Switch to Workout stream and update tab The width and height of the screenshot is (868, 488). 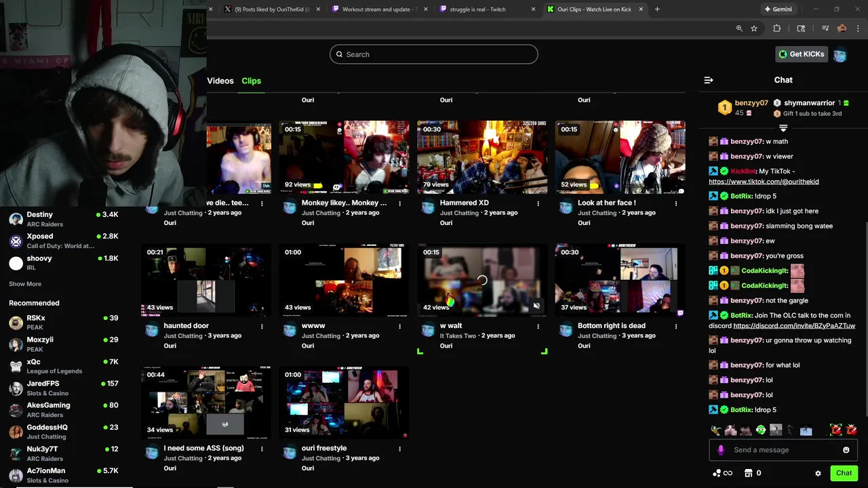380,9
